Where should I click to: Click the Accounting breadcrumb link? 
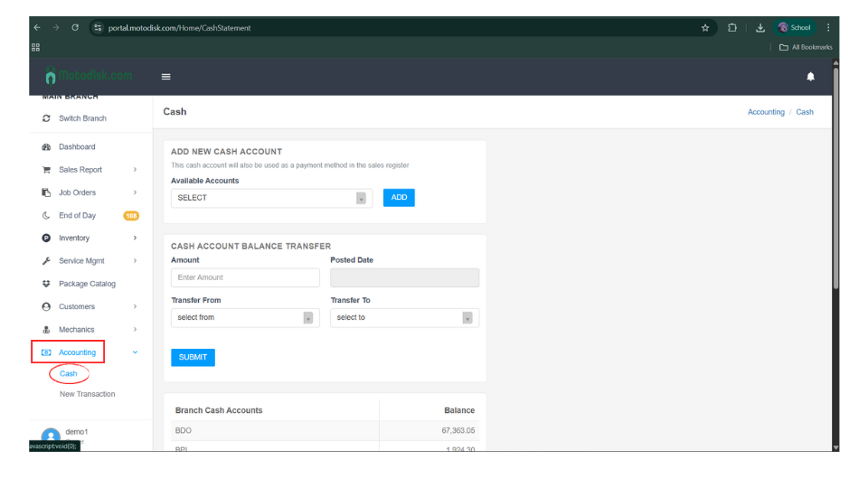tap(766, 112)
